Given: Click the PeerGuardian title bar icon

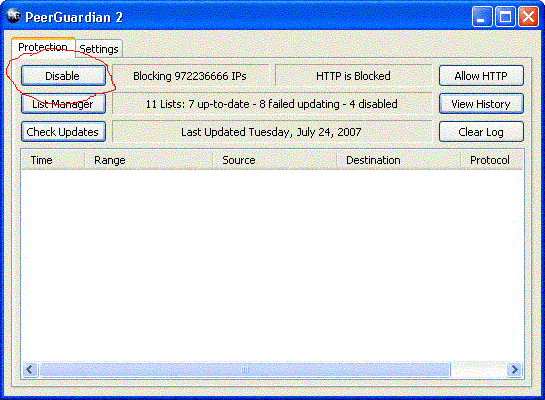Looking at the screenshot, I should (x=14, y=16).
